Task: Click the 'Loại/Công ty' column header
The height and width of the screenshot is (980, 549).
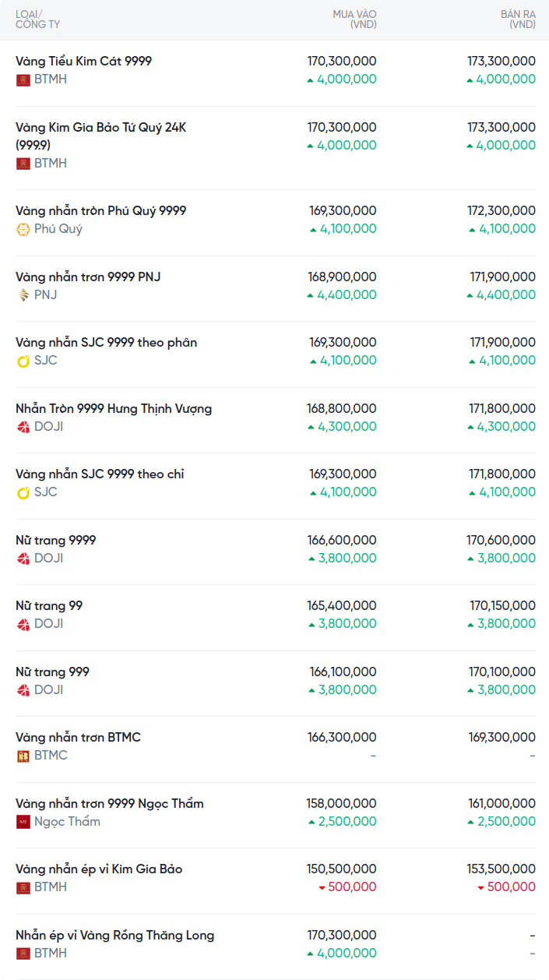Action: click(x=37, y=19)
